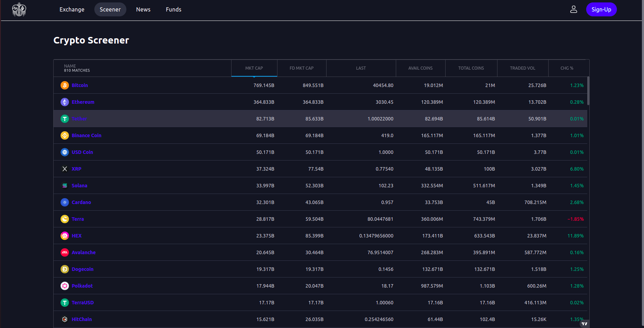Sort by TOTAL COINS column

(x=471, y=68)
